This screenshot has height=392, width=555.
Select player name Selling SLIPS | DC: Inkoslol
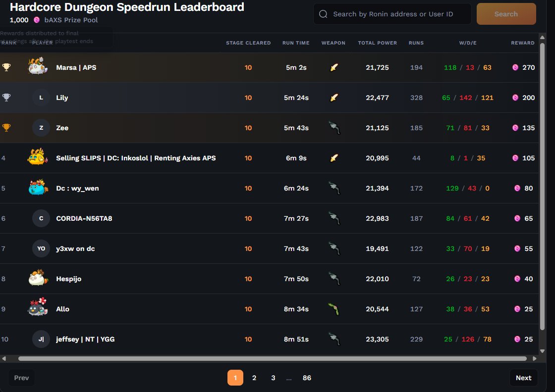102,158
